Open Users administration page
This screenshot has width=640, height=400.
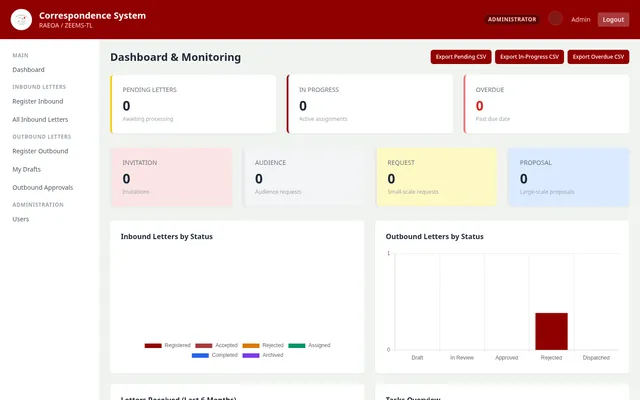click(x=20, y=219)
